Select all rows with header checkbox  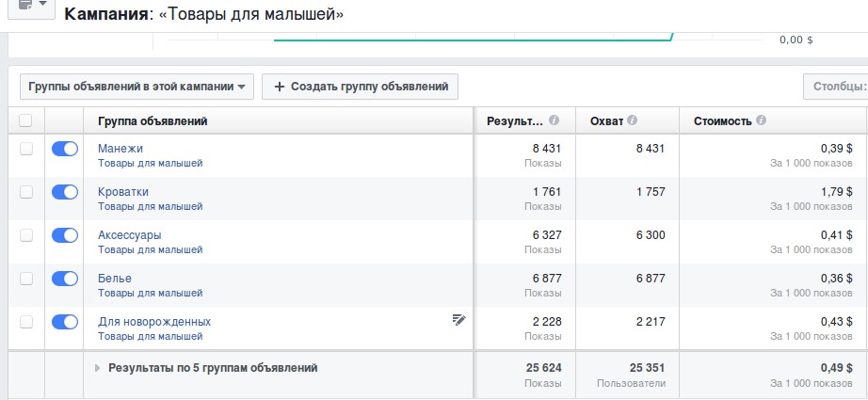coord(25,120)
